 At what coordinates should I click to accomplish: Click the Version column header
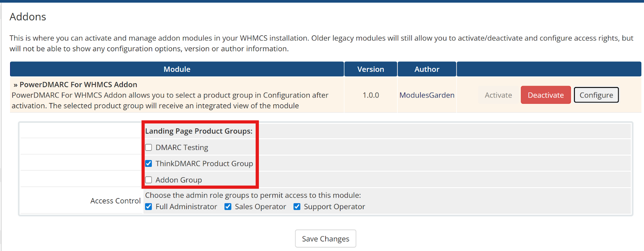click(x=371, y=69)
